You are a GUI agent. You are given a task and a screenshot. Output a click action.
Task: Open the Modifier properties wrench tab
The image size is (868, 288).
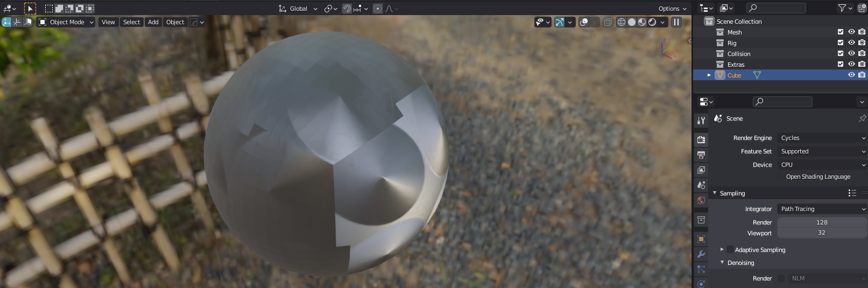(701, 254)
